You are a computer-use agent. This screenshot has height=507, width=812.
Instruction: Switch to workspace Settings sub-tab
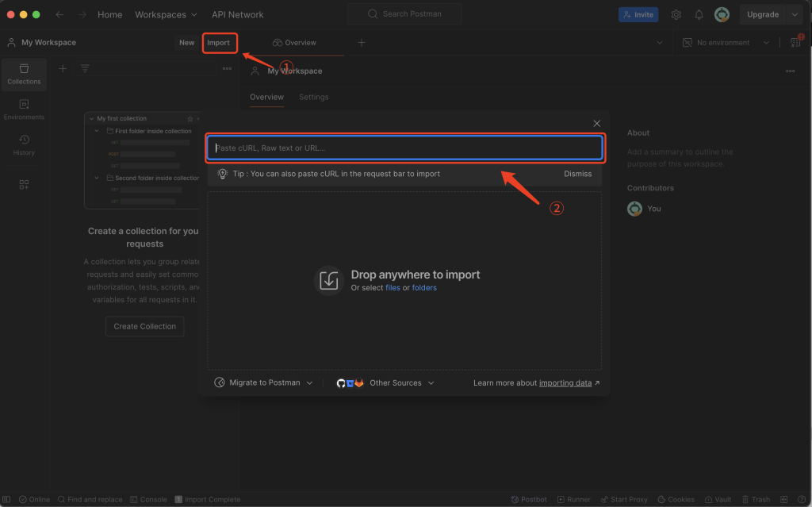tap(314, 97)
